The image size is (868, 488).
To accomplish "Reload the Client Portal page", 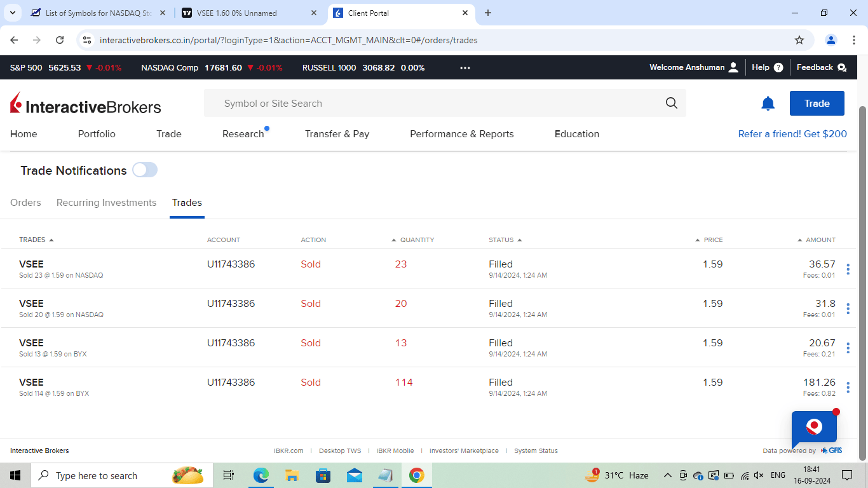I will [x=60, y=40].
